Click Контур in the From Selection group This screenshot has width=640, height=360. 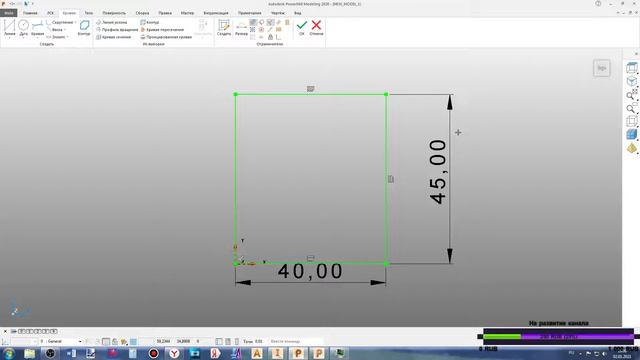[150, 22]
